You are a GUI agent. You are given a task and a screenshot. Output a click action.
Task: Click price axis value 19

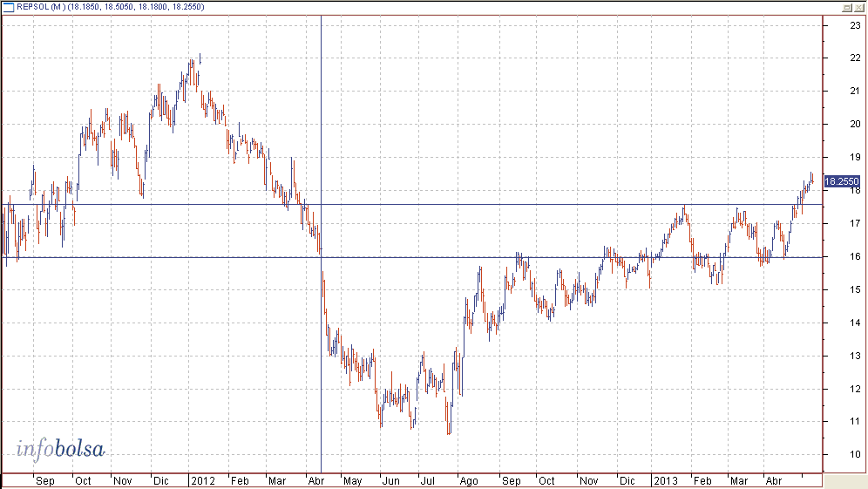[x=855, y=157]
